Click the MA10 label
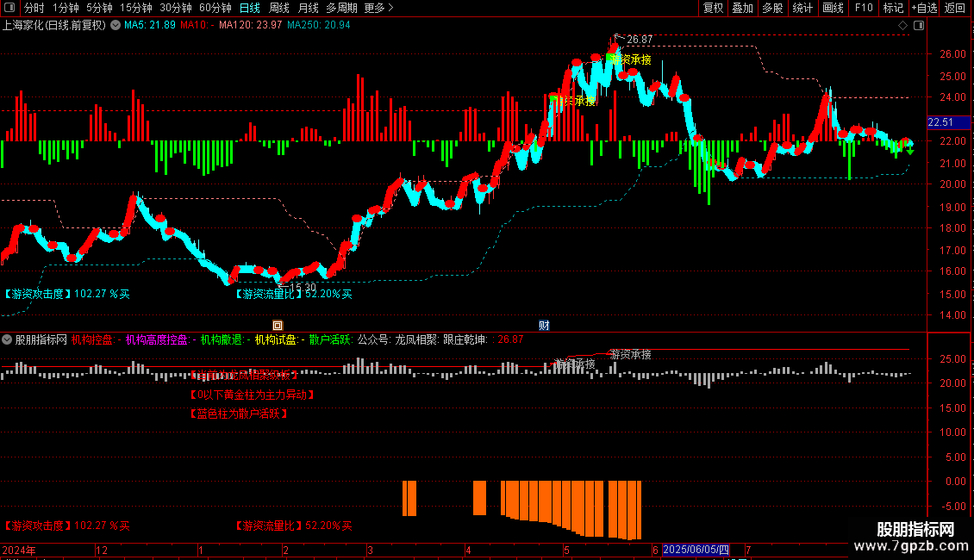The image size is (974, 560). click(x=197, y=26)
